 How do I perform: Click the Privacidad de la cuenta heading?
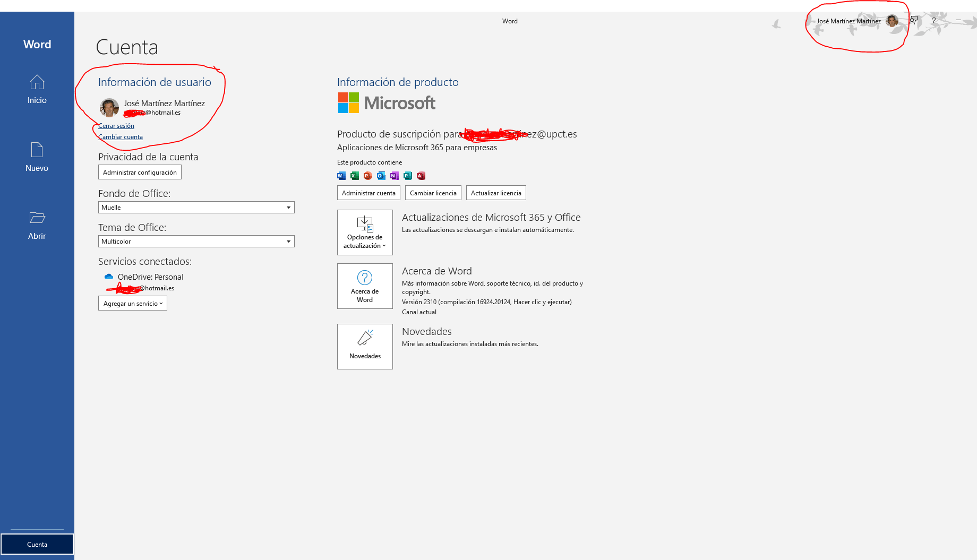148,157
